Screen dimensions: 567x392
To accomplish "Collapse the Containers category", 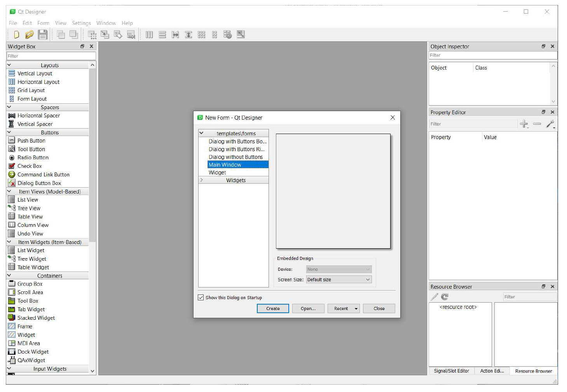I will point(9,275).
